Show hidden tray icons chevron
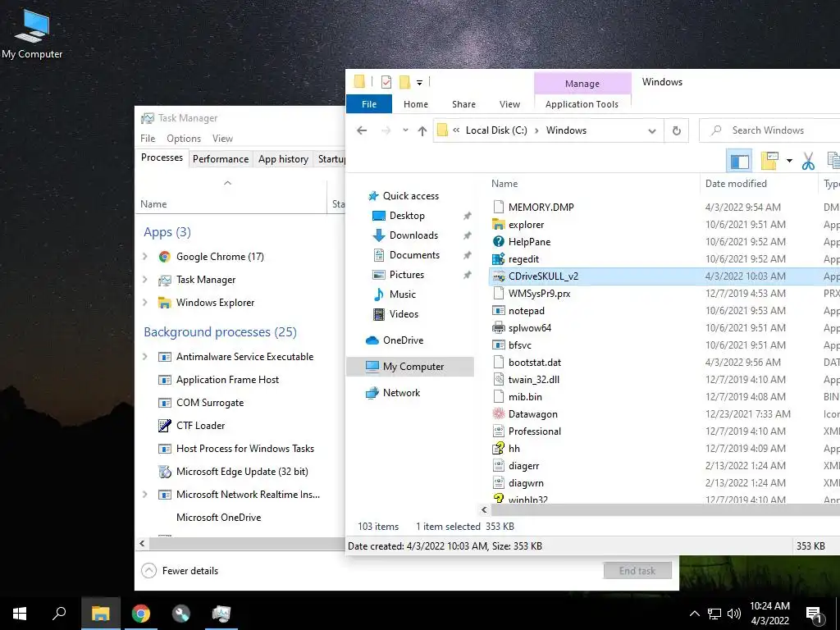The image size is (840, 630). pyautogui.click(x=694, y=614)
